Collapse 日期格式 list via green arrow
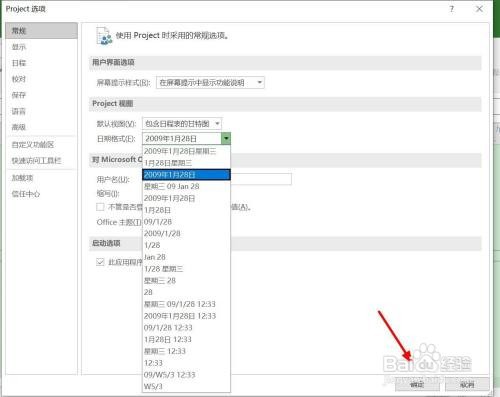Image resolution: width=500 pixels, height=397 pixels. tap(226, 138)
